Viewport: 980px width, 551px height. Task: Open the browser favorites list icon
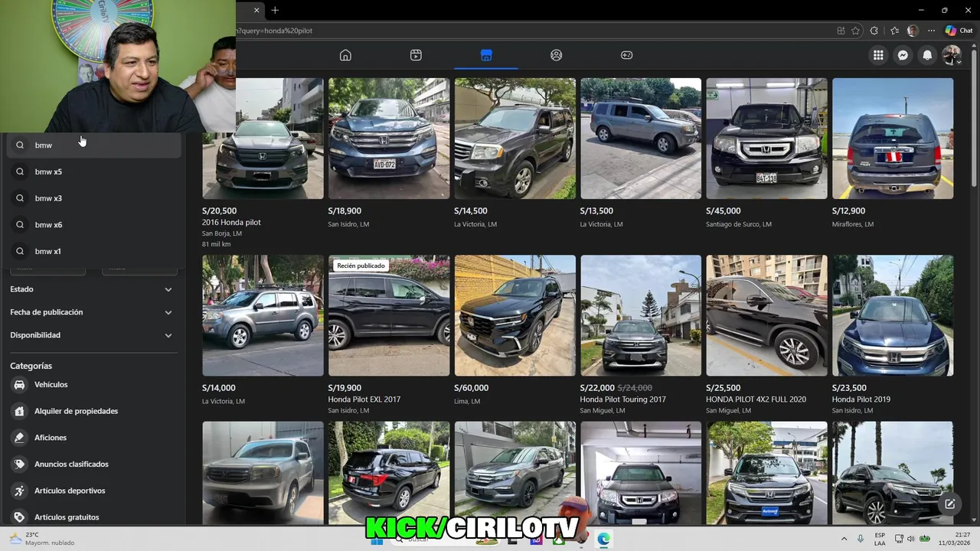pyautogui.click(x=894, y=31)
